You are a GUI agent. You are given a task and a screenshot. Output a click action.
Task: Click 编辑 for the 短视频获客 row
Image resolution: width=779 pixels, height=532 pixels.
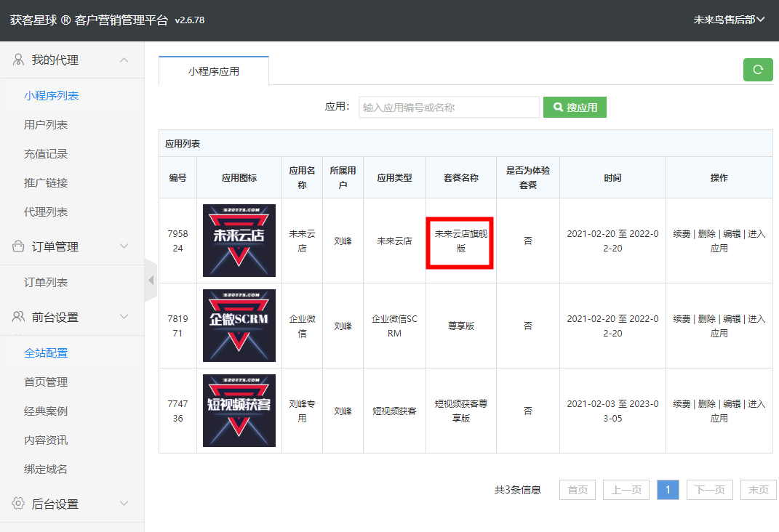tap(731, 404)
